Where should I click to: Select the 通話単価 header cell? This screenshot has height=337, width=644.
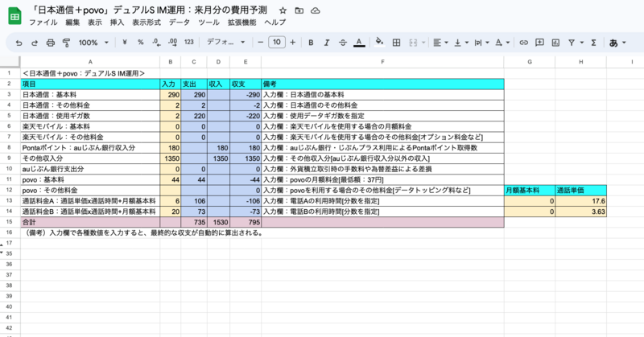click(x=580, y=191)
